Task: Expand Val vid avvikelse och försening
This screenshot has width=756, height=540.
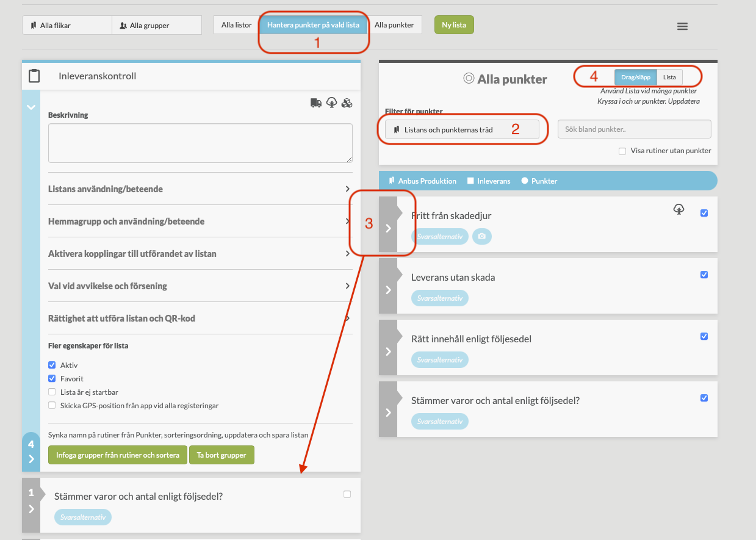Action: [200, 286]
